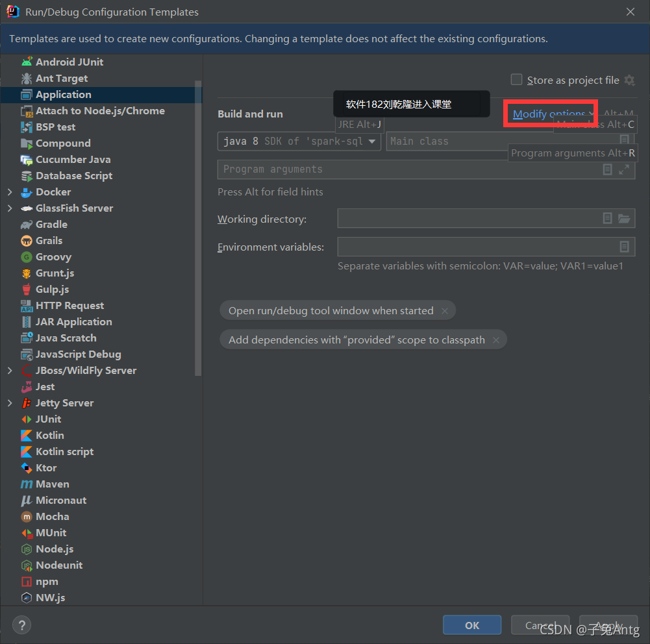Click the Jetty Server icon
Image resolution: width=650 pixels, height=644 pixels.
click(27, 402)
